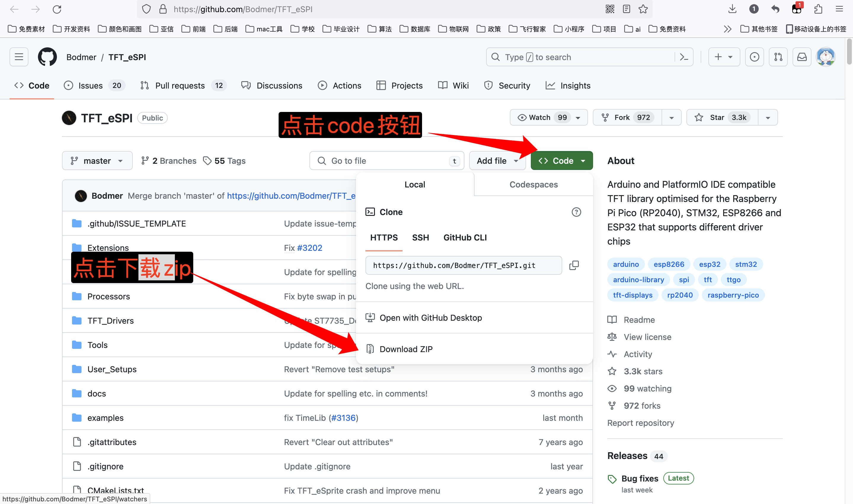Copy the HTTPS clone URL to clipboard
This screenshot has height=504, width=853.
coord(574,265)
